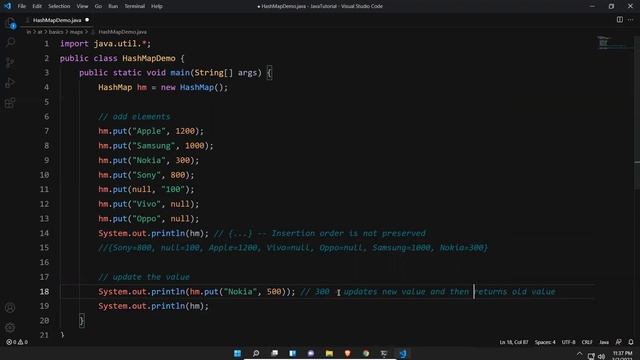Click '// update the value' comment
The height and width of the screenshot is (360, 640).
144,277
